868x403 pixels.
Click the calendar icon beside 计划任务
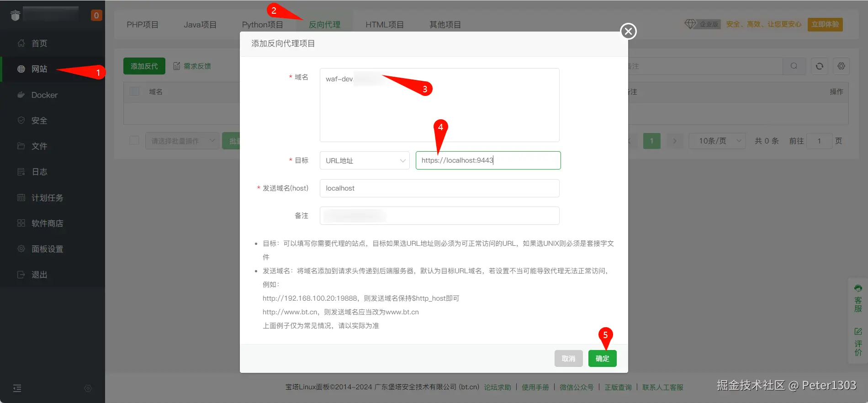(x=21, y=197)
